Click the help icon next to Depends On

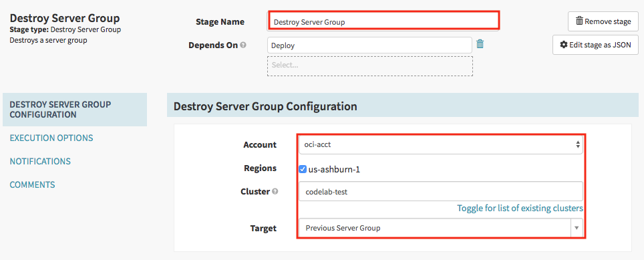pos(243,45)
